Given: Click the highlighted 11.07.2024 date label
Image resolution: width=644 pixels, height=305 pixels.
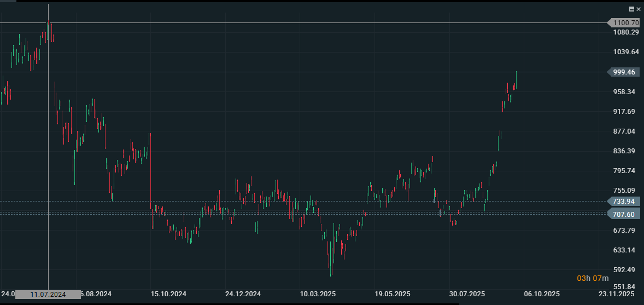Looking at the screenshot, I should pyautogui.click(x=48, y=295).
